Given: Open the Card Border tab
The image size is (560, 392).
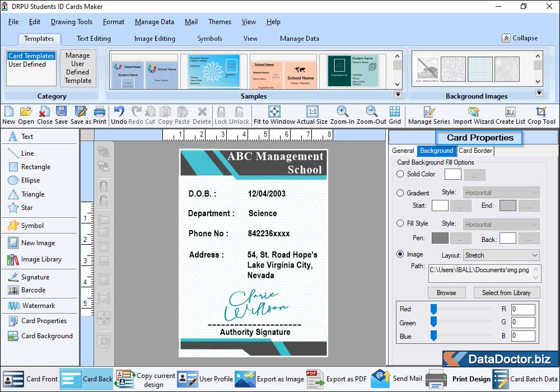Looking at the screenshot, I should click(x=475, y=151).
